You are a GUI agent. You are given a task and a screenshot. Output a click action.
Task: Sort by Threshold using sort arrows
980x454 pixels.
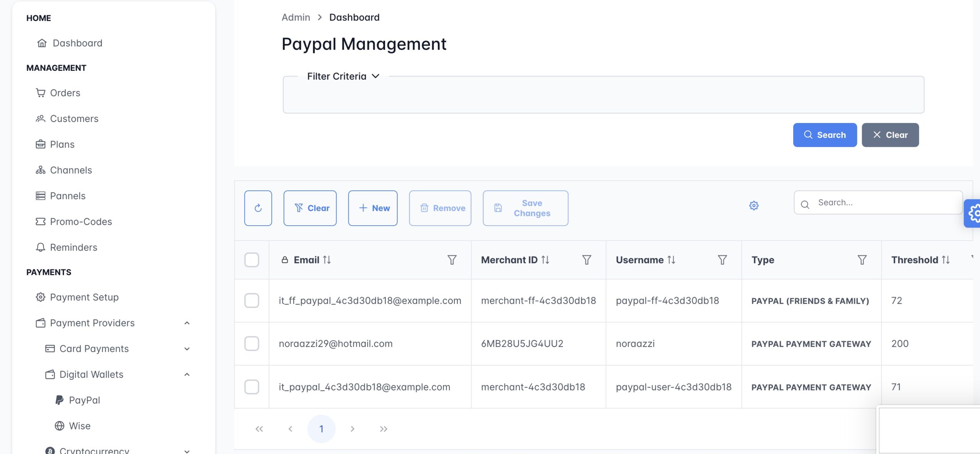point(946,260)
